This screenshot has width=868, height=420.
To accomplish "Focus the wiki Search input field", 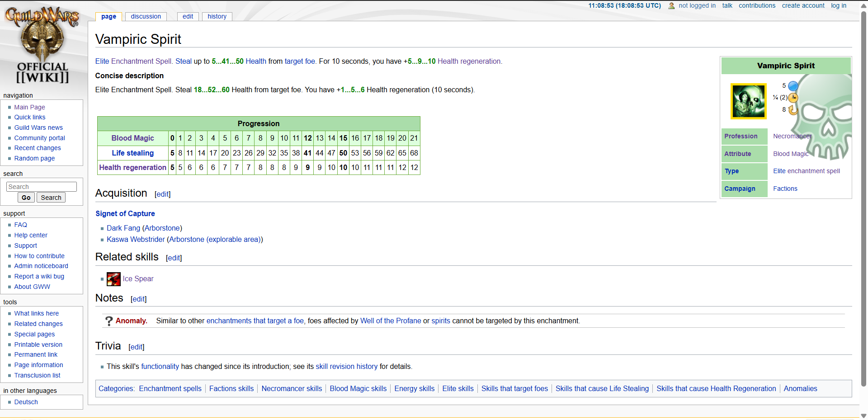I will click(x=42, y=187).
